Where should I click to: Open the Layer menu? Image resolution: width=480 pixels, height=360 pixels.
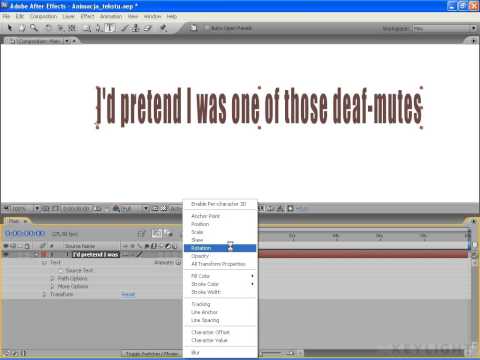pyautogui.click(x=68, y=16)
